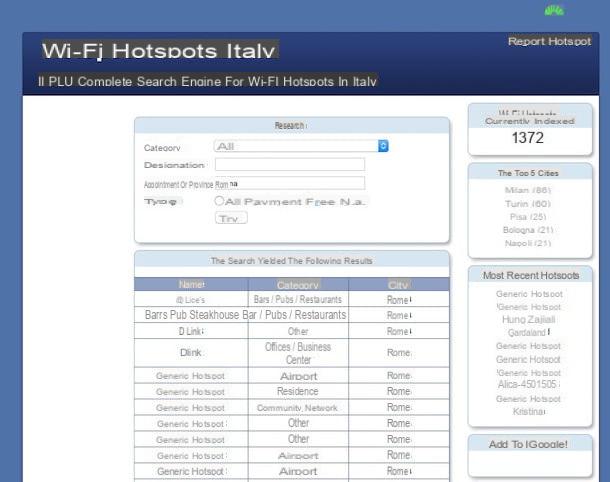
Task: Click the City column header
Action: click(x=398, y=285)
